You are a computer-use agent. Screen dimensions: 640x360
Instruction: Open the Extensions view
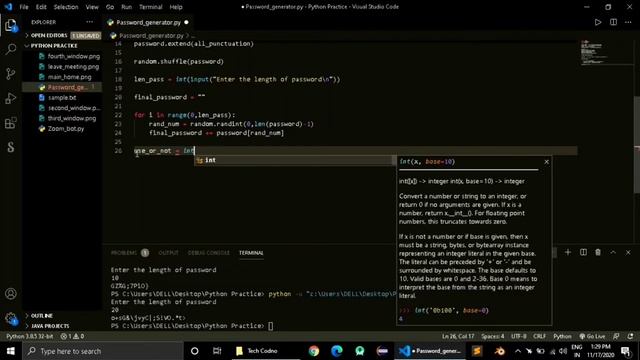coord(11,122)
